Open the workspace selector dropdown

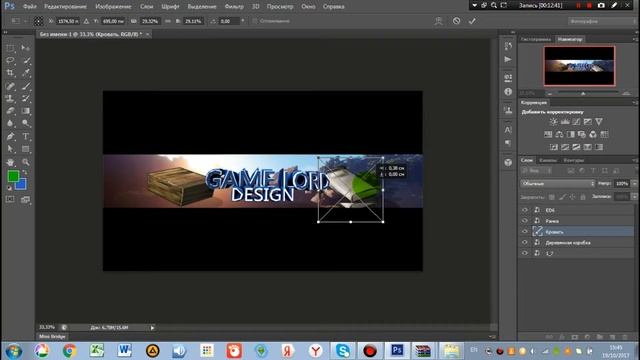point(602,21)
